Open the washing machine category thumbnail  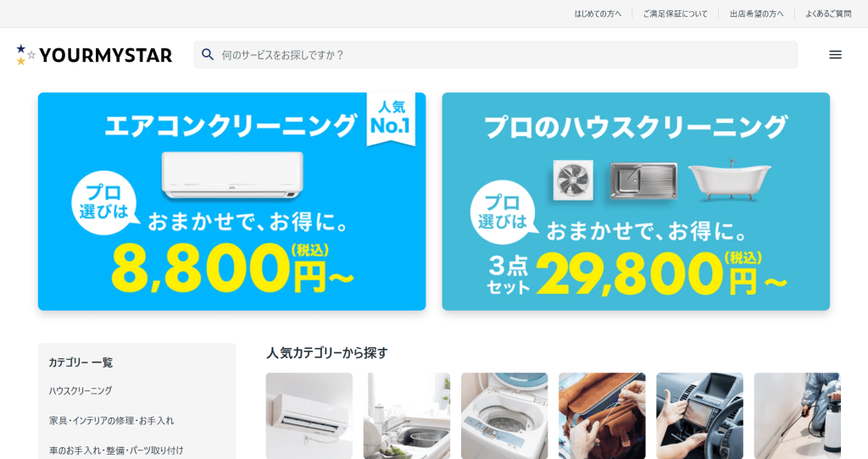click(x=504, y=416)
